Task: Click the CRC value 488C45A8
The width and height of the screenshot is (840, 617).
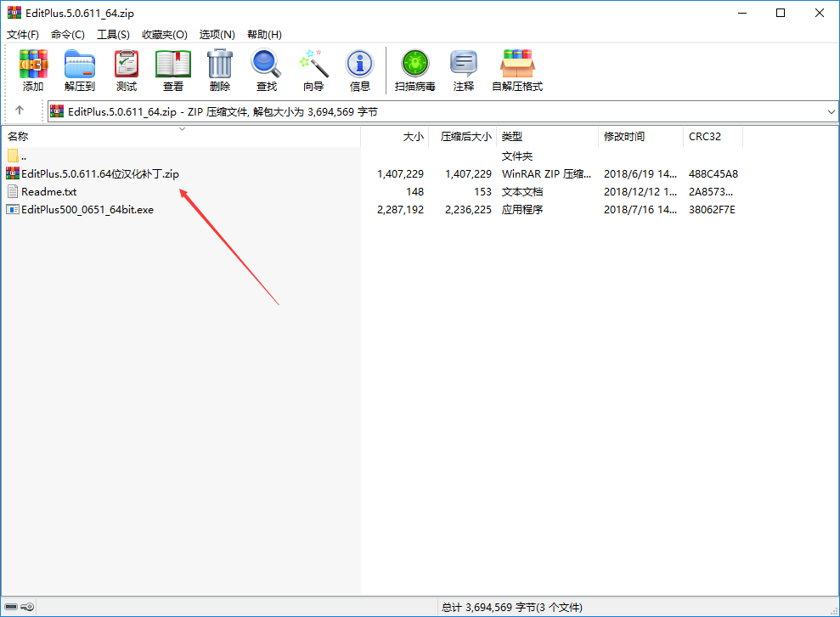Action: (713, 173)
